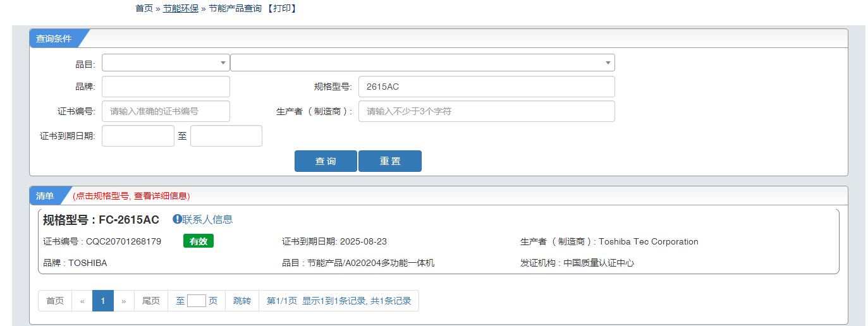Viewport: 868px width, 326px height.
Task: Click the 证书编号 certificate number field
Action: pos(166,111)
